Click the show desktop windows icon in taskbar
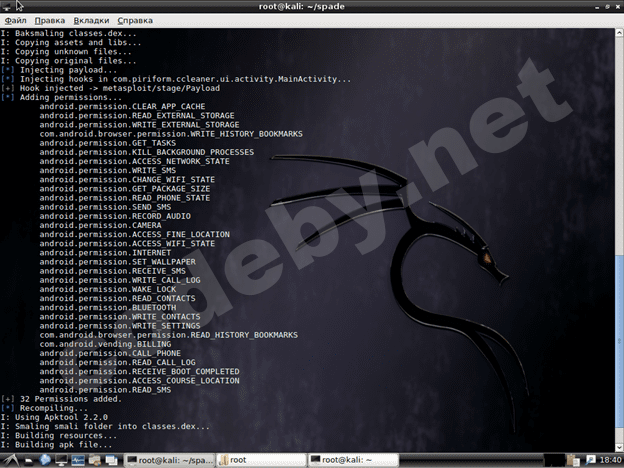 coord(111,460)
